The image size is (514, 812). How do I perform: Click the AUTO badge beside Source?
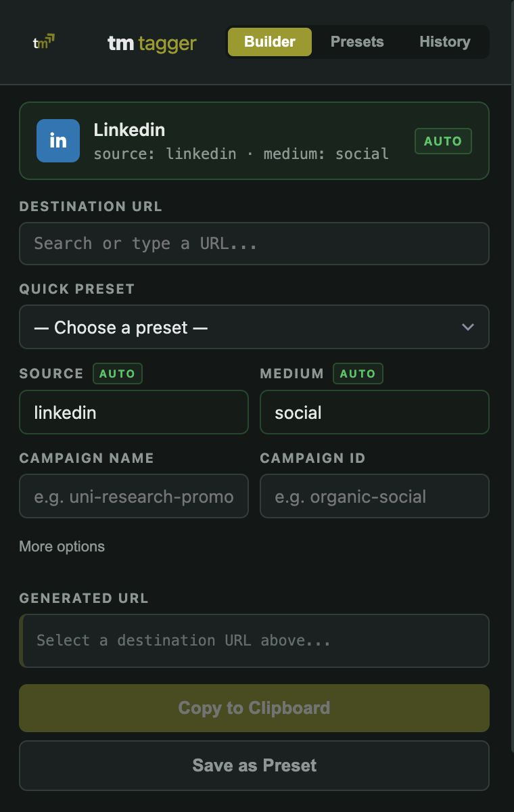click(x=118, y=374)
